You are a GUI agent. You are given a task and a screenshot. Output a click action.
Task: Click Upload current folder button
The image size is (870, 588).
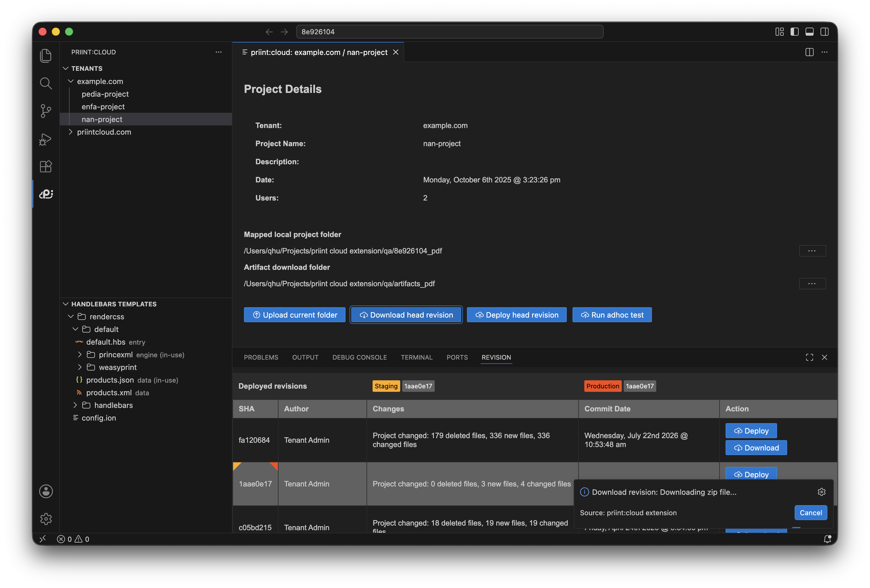coord(295,315)
